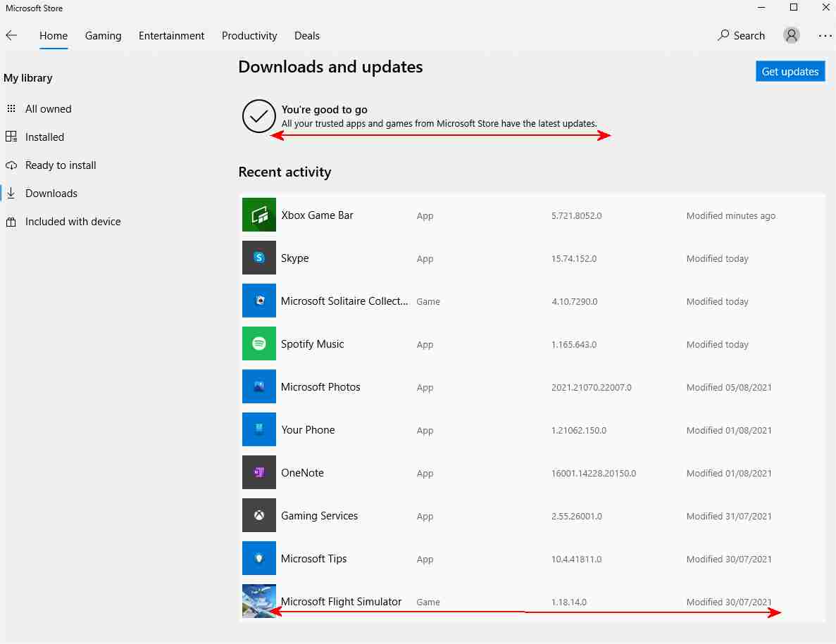Click 'Modified 05/08/2021' text
This screenshot has width=836, height=644.
[729, 387]
